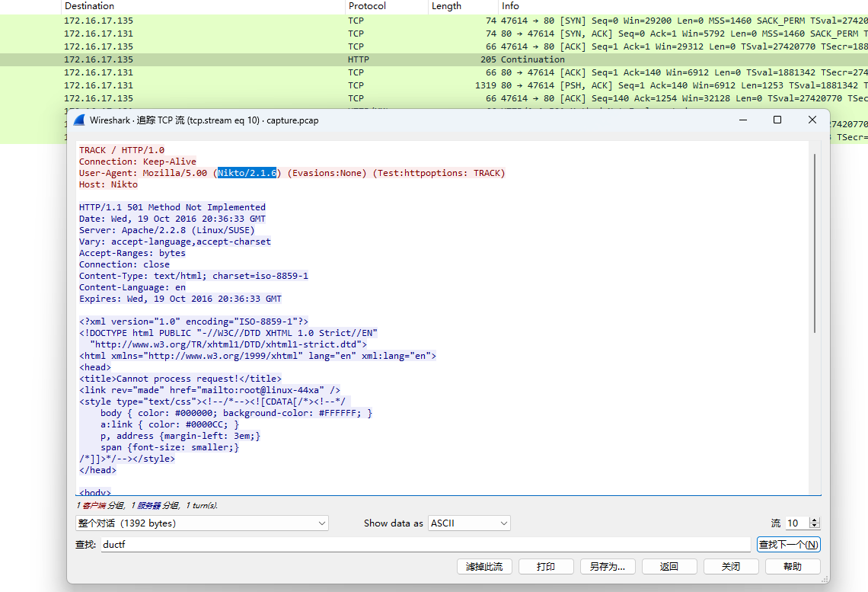Select the packet row with [PSH, ACK] Len=1253

[434, 85]
